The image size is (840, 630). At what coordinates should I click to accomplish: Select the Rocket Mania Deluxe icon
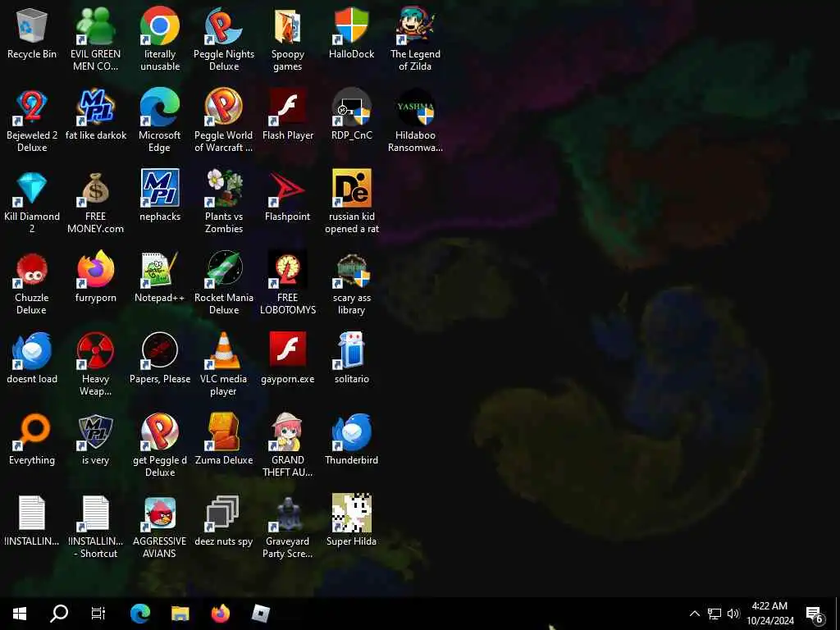223,283
